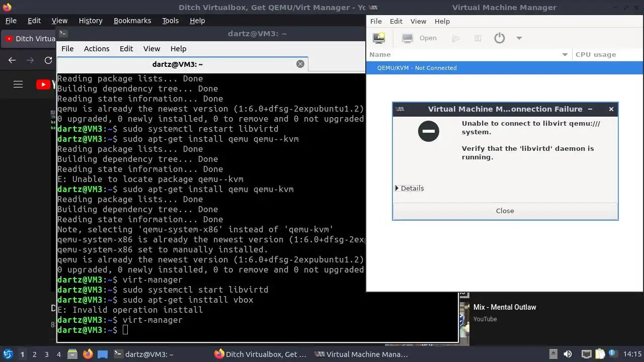The height and width of the screenshot is (362, 644).
Task: Switch to workspace 2
Action: tap(34, 354)
